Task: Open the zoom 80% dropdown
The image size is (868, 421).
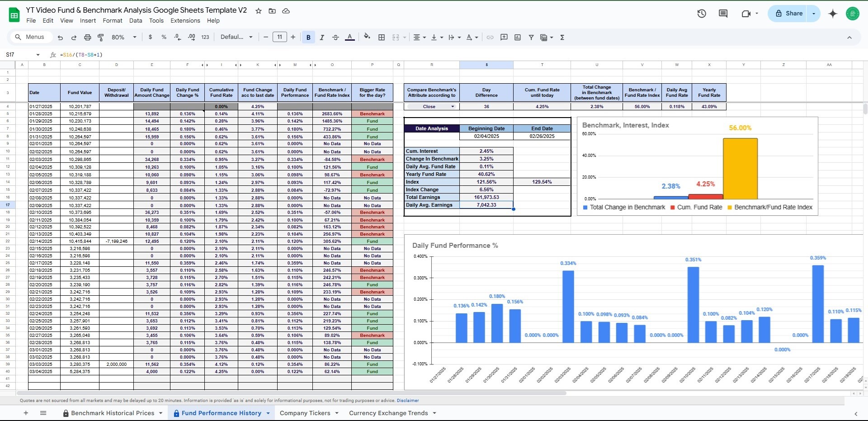Action: pyautogui.click(x=124, y=38)
